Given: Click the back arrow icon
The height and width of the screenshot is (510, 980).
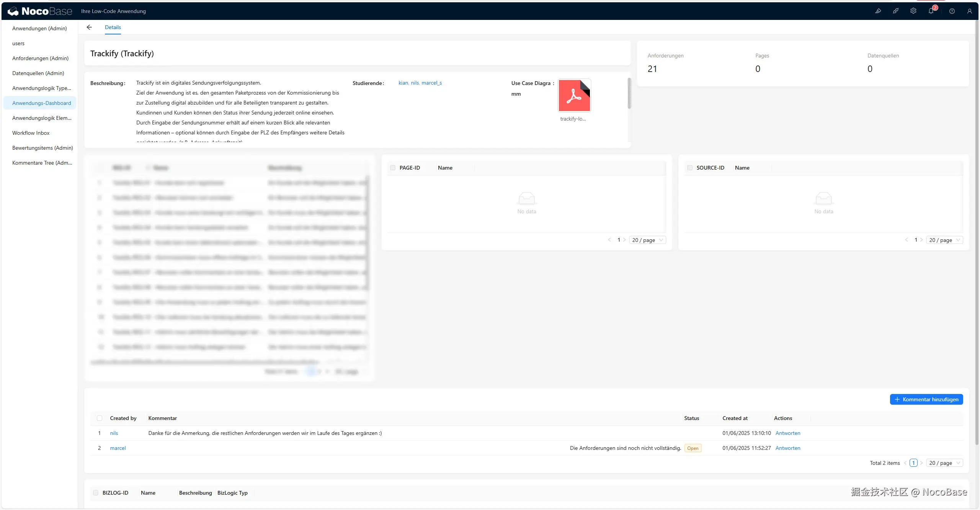Looking at the screenshot, I should tap(89, 27).
